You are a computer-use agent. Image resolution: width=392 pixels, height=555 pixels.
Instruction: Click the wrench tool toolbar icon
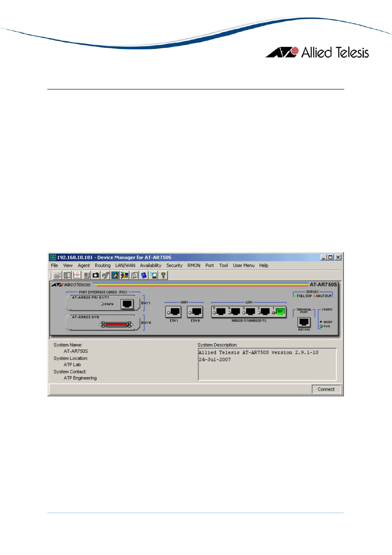coord(105,275)
